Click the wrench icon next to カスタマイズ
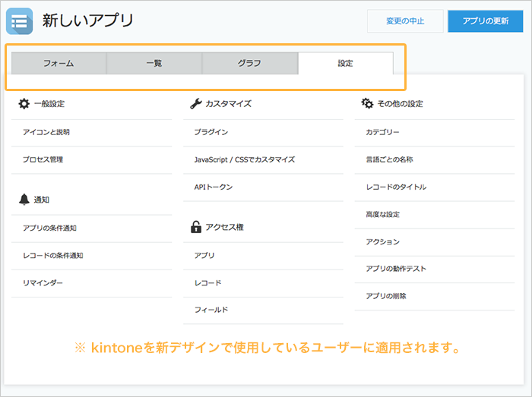 [195, 103]
